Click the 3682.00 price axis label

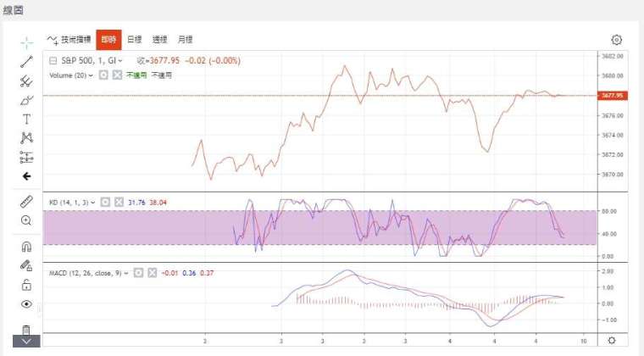point(613,56)
